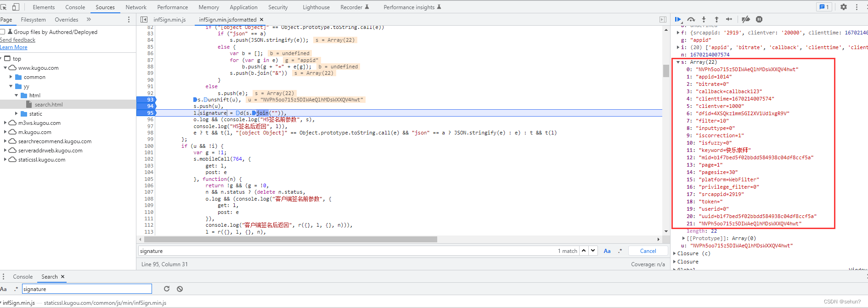868x308 pixels.
Task: Collapse the www.kugou.com domain node
Action: point(6,68)
